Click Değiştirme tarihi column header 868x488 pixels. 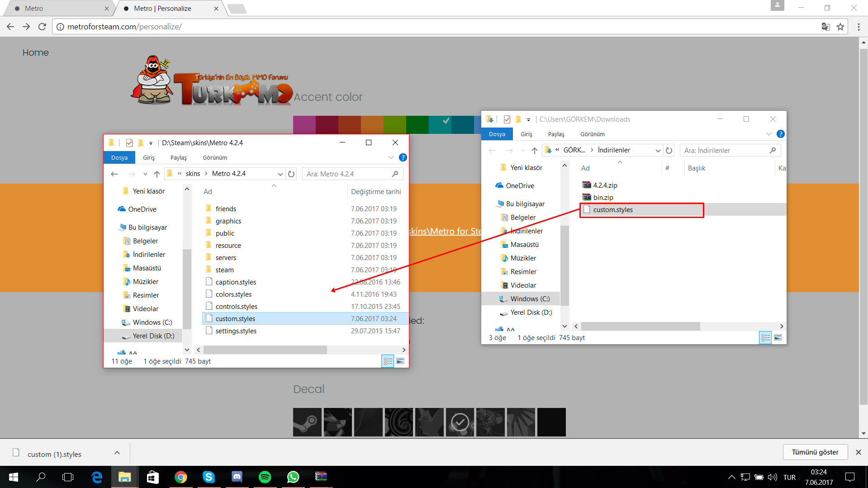click(376, 191)
